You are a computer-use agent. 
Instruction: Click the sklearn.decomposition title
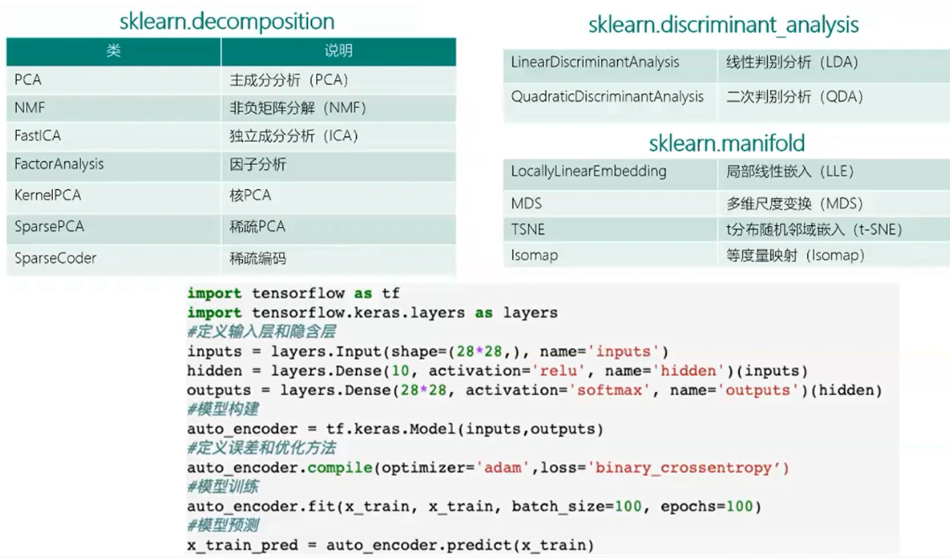[x=227, y=21]
